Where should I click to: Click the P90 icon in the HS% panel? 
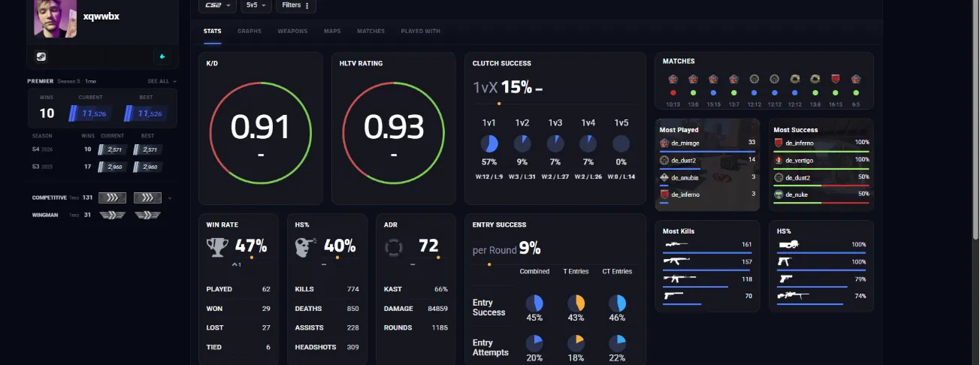[788, 245]
